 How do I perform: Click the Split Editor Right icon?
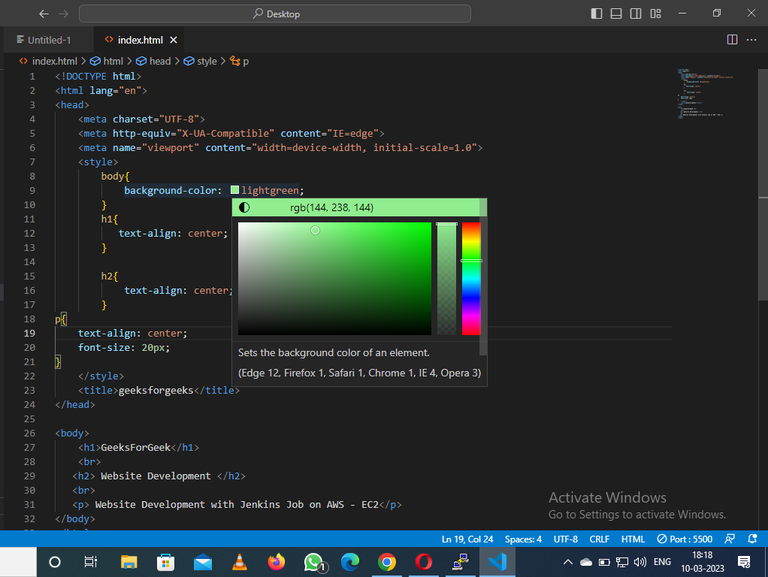732,40
